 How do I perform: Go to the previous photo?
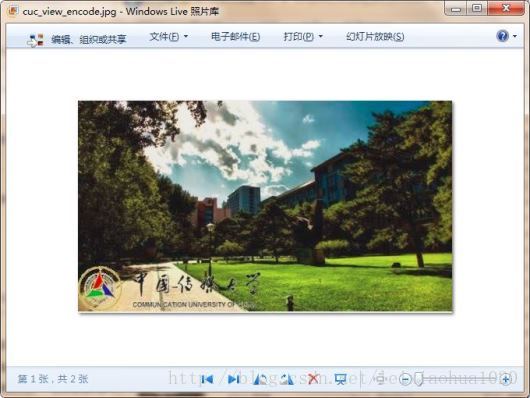(207, 379)
